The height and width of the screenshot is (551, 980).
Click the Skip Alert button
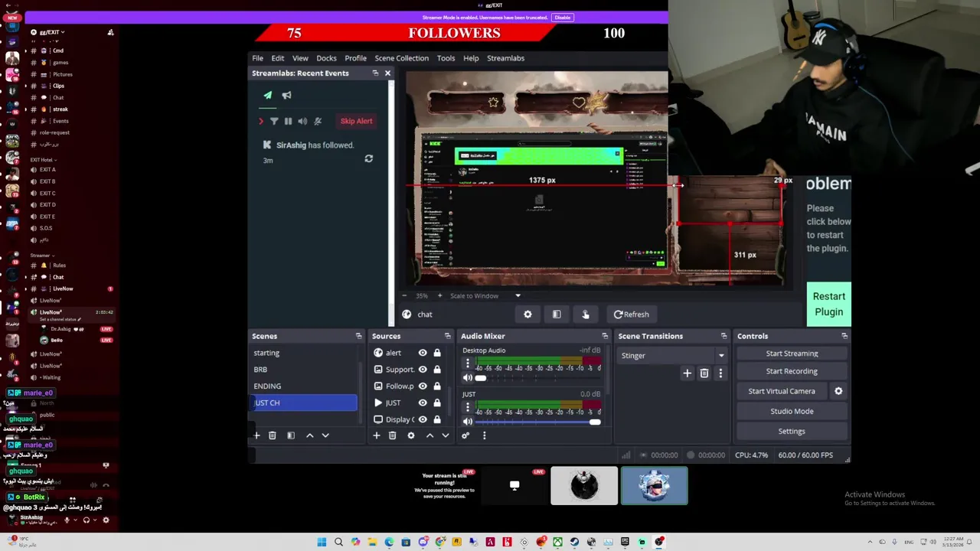pos(356,121)
